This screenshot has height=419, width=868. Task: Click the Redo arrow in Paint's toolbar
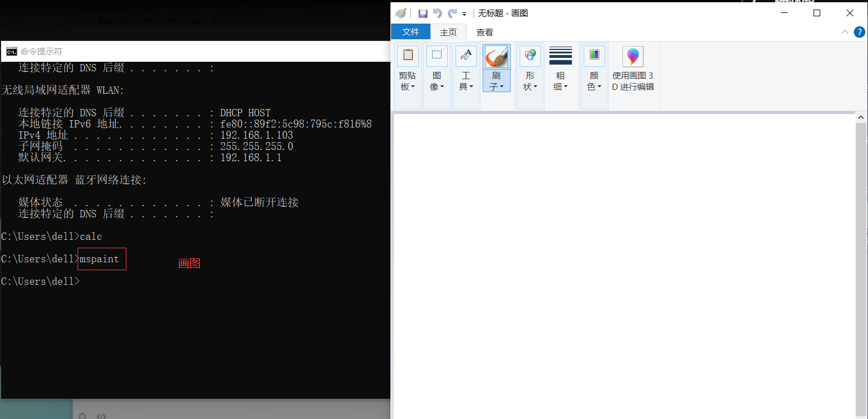pyautogui.click(x=452, y=13)
